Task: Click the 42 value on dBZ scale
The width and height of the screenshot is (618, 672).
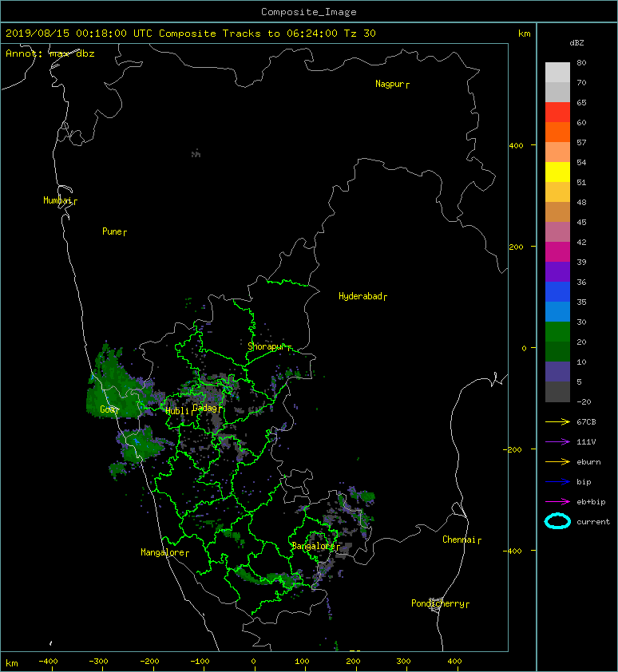Action: tap(581, 242)
